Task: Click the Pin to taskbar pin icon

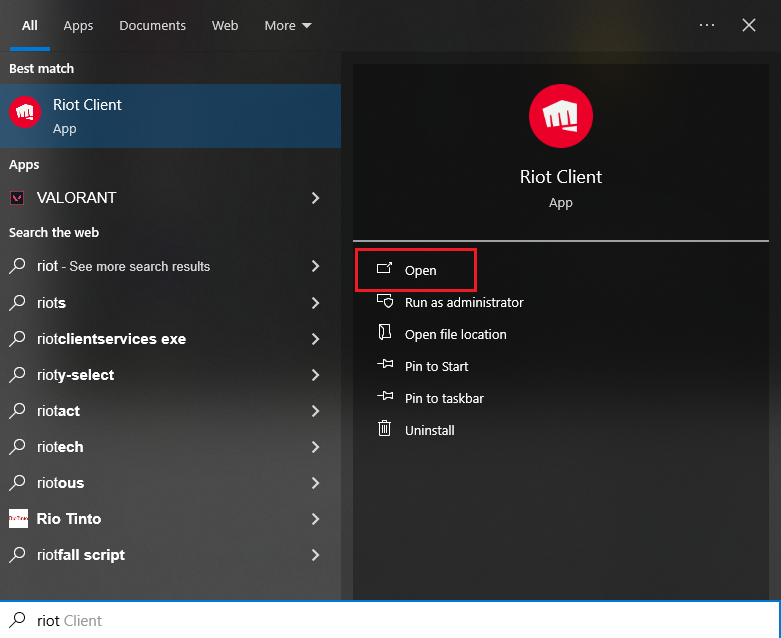Action: 385,396
